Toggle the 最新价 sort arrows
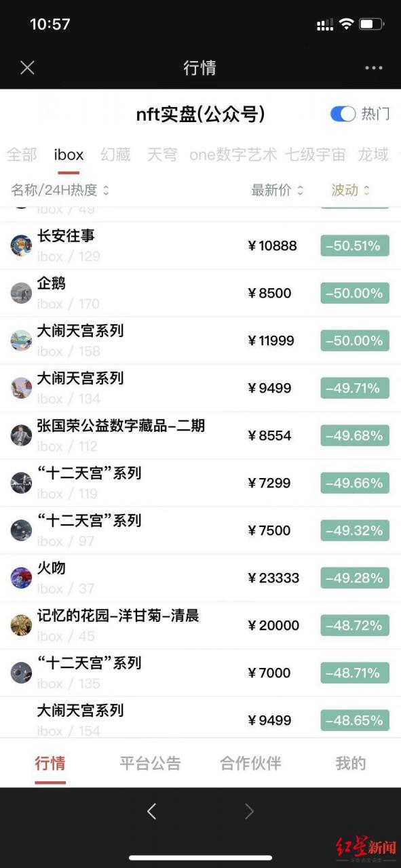This screenshot has height=868, width=401. [x=274, y=191]
